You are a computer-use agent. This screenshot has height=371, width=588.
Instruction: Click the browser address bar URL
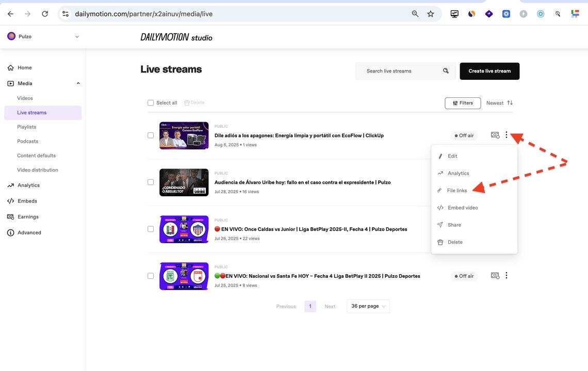[143, 14]
